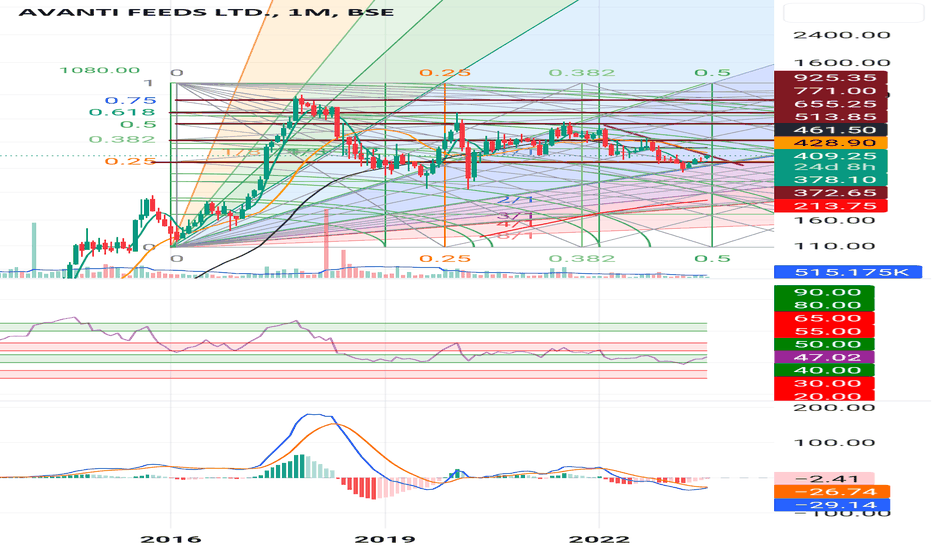
Task: Click the 2016 time axis label
Action: [171, 539]
